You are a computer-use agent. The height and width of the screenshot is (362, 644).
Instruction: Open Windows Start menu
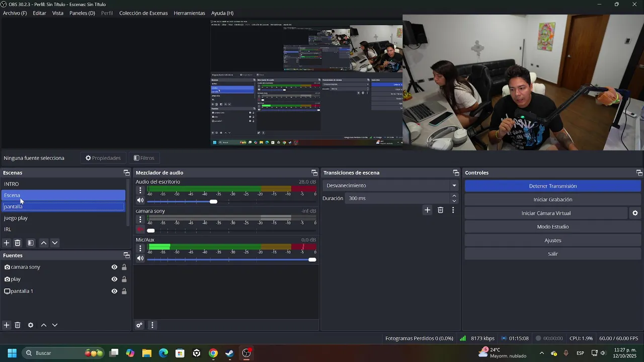(12, 353)
